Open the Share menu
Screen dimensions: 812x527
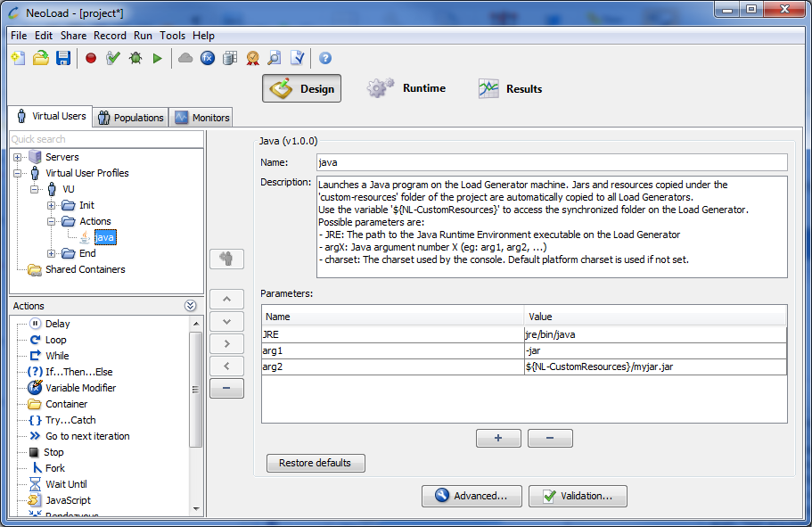point(74,36)
